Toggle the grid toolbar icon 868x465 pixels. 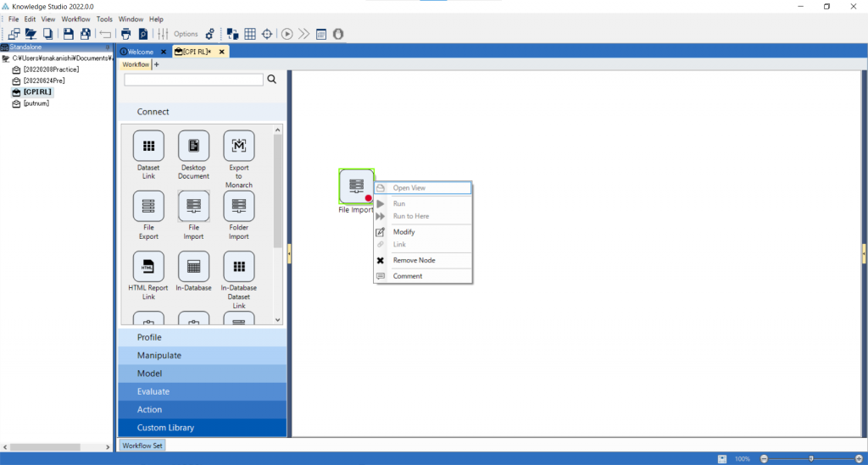pyautogui.click(x=250, y=34)
